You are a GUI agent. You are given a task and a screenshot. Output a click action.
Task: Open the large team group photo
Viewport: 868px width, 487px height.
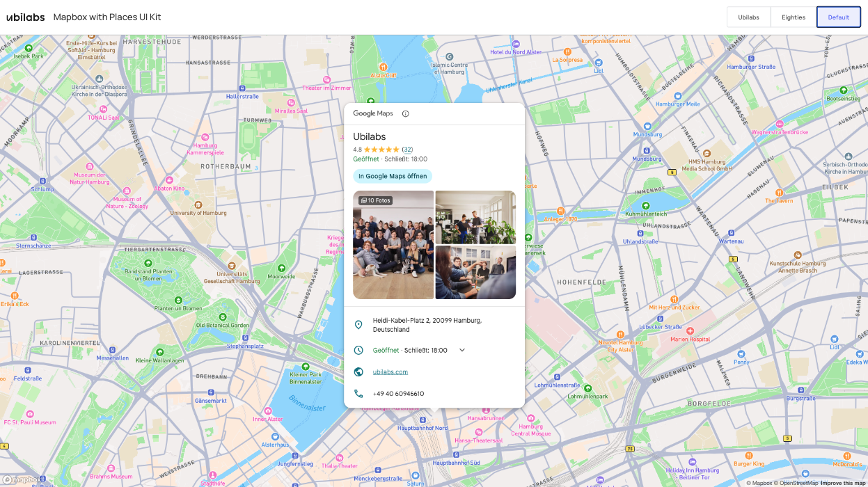tap(393, 245)
